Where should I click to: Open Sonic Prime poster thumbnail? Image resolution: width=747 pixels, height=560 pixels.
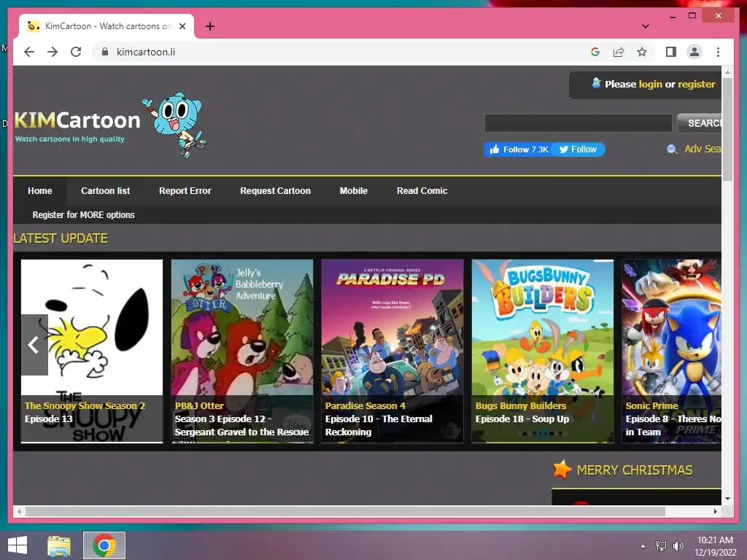(x=671, y=351)
